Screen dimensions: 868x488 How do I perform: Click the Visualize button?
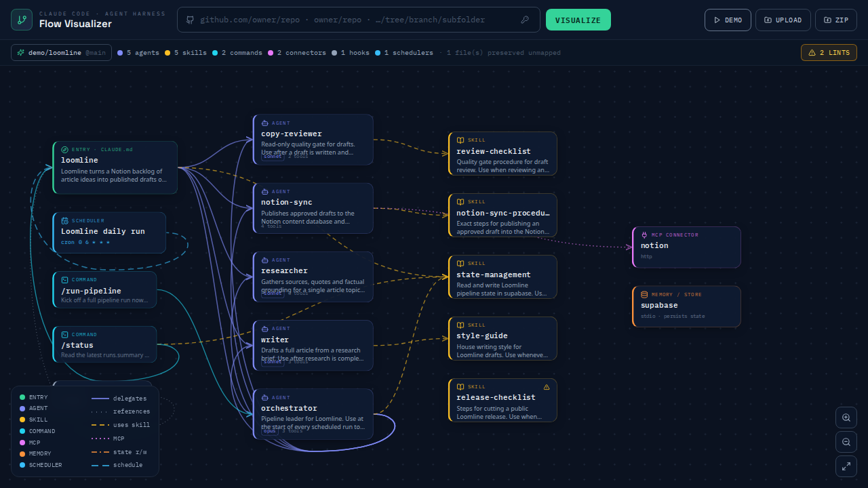coord(578,20)
